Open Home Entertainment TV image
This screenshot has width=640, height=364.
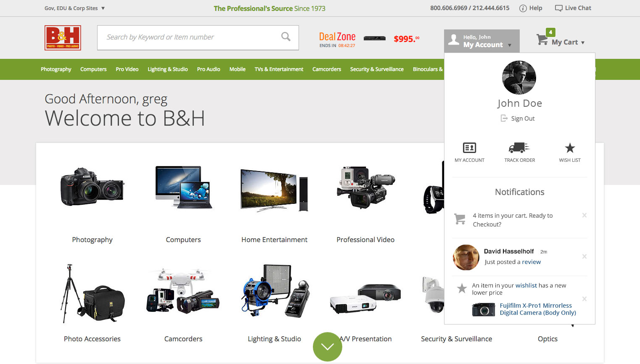coord(274,190)
